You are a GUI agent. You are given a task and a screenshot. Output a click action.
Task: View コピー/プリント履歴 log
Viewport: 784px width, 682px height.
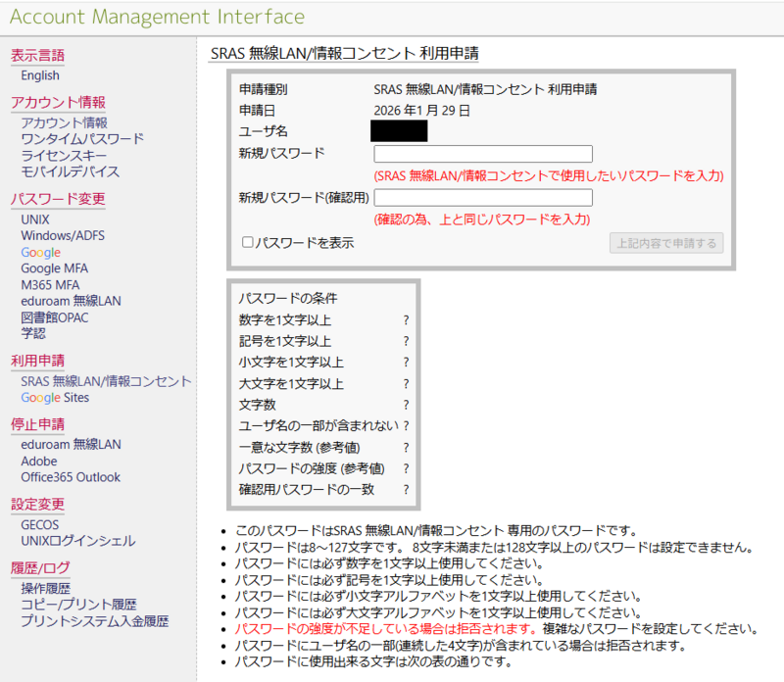pos(78,605)
